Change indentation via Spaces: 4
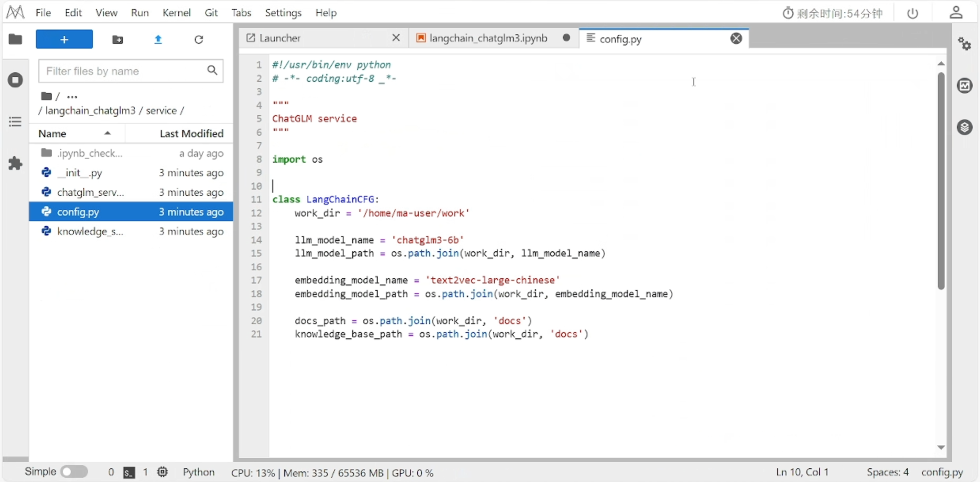980x482 pixels. tap(888, 472)
